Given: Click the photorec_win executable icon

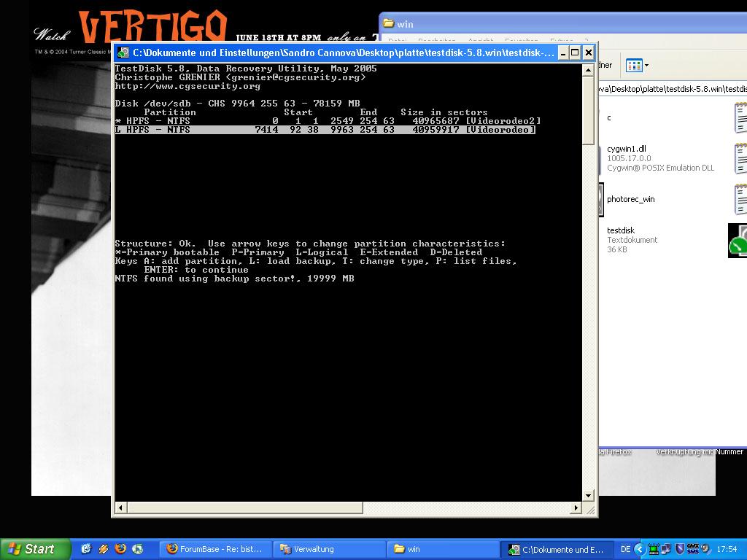Looking at the screenshot, I should click(601, 199).
